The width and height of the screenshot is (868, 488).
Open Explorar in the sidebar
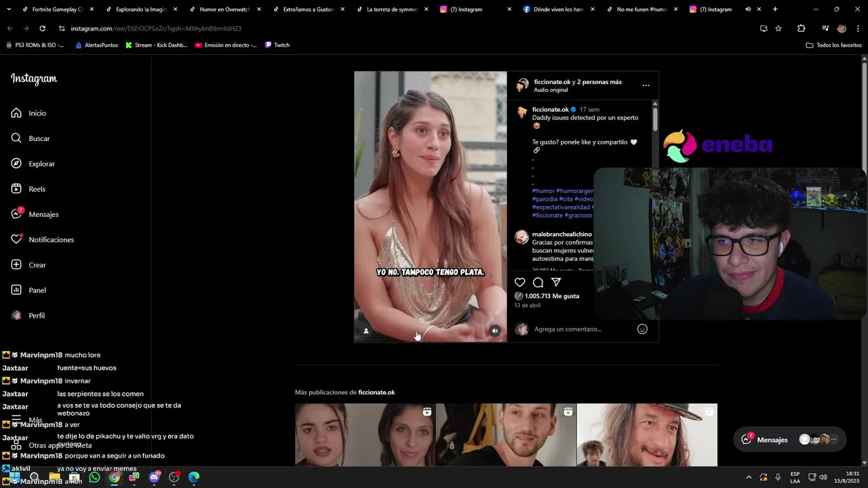pyautogui.click(x=33, y=164)
